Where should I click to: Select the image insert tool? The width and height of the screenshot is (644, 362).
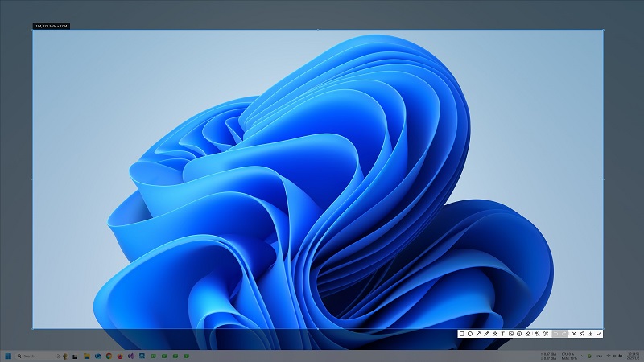511,334
